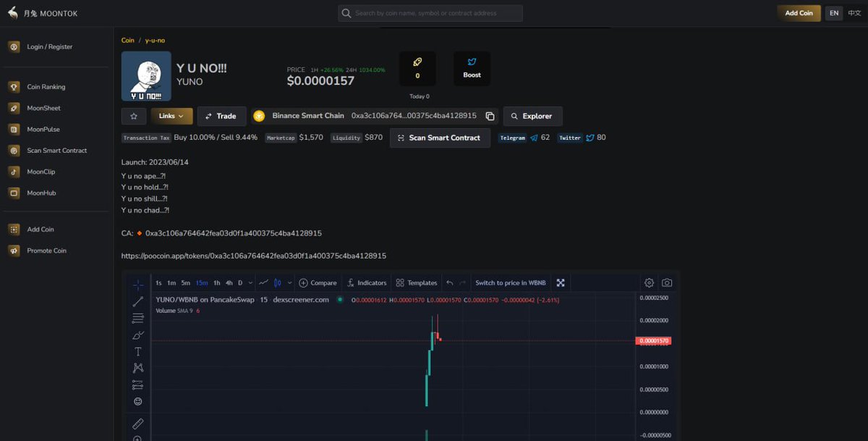This screenshot has width=868, height=441.
Task: Open MoonSheet from the sidebar
Action: 44,108
